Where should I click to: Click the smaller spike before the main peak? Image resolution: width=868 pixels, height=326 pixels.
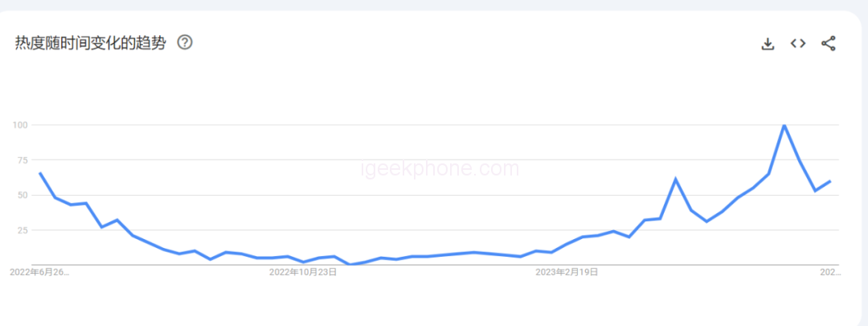(x=676, y=179)
